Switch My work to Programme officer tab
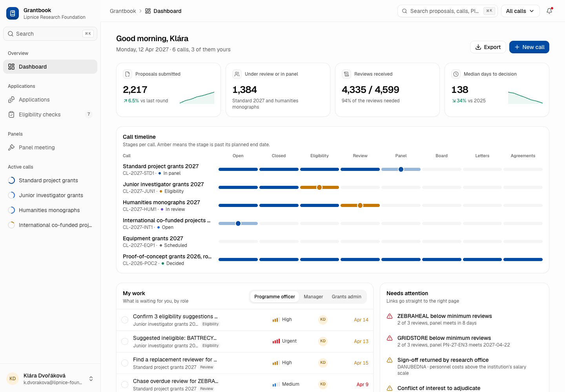The width and height of the screenshot is (565, 392). [x=275, y=297]
